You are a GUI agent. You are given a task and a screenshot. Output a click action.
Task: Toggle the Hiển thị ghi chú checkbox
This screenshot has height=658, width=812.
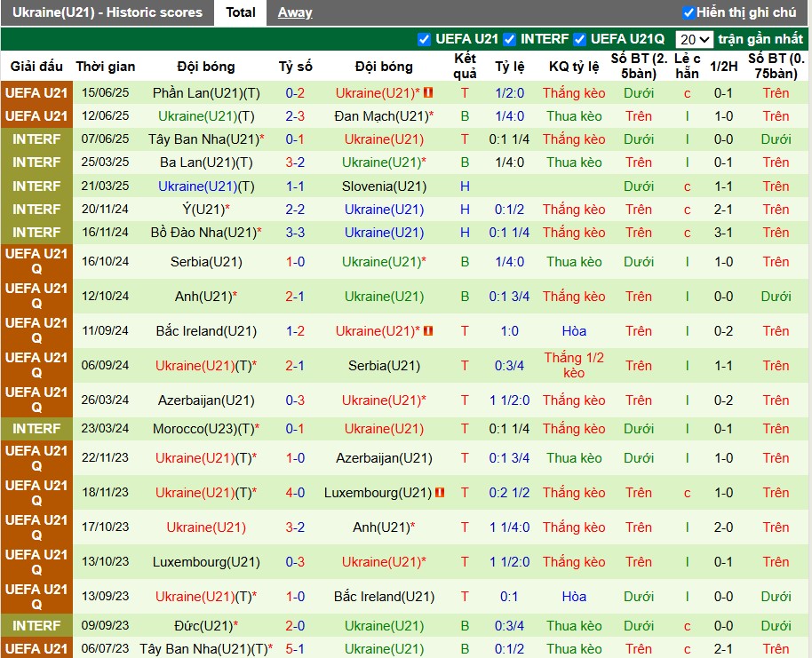pos(689,12)
